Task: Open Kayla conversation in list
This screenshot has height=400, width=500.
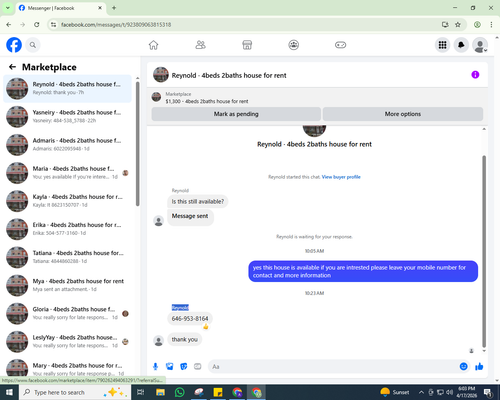Action: [67, 201]
